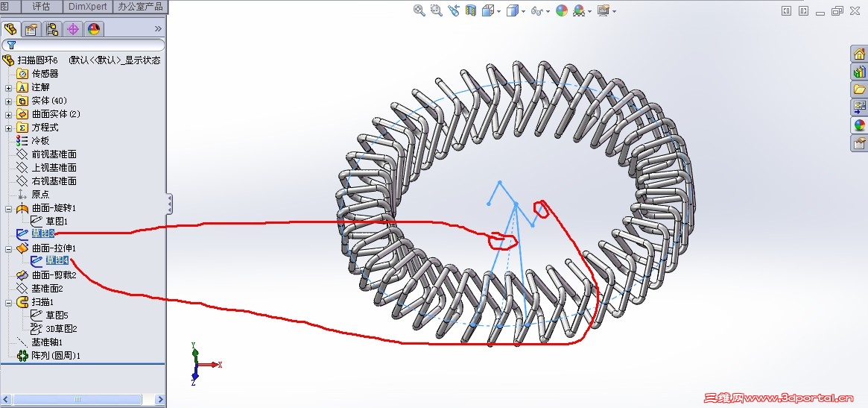Select the 草图4 sketch

click(x=57, y=260)
